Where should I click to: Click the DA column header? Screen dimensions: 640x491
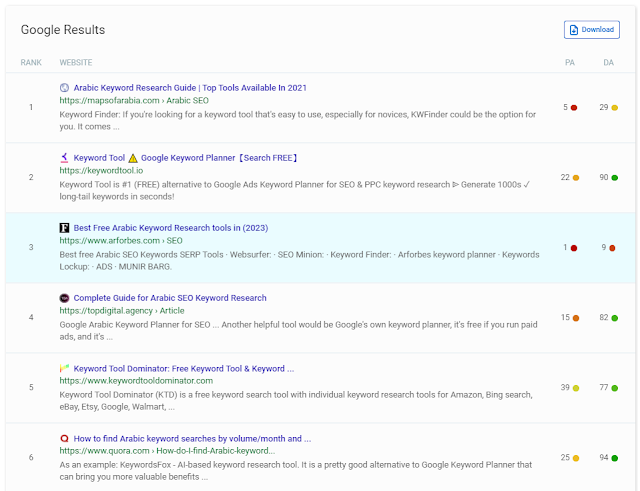click(609, 62)
